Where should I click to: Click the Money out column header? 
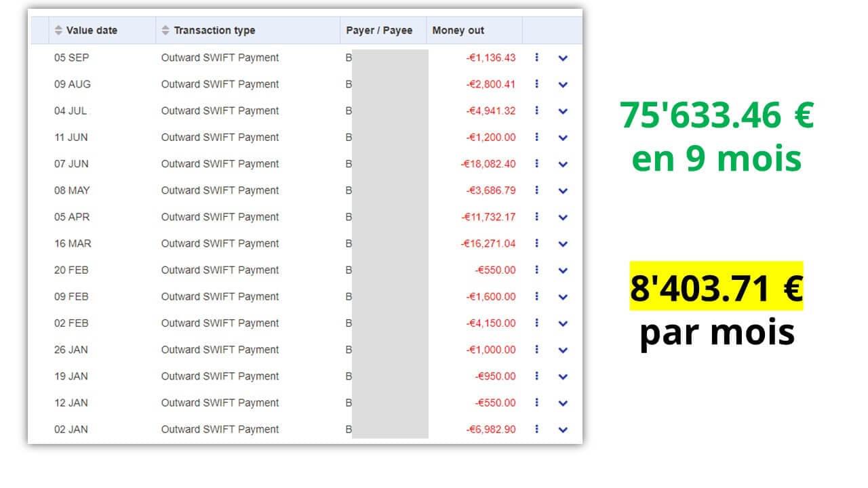pos(458,30)
